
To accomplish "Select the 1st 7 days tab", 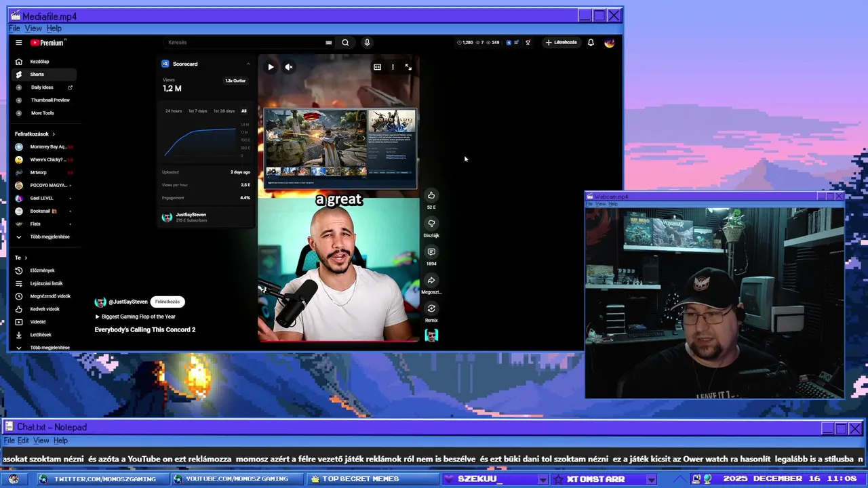I will tap(198, 111).
